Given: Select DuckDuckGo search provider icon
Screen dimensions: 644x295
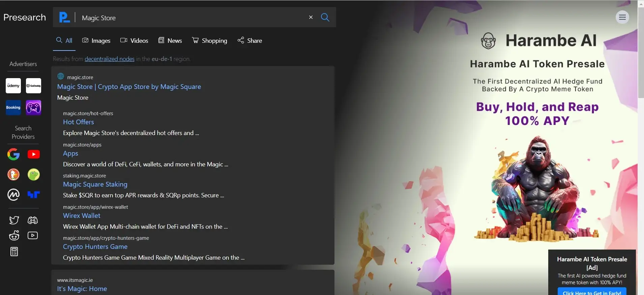Looking at the screenshot, I should 13,174.
